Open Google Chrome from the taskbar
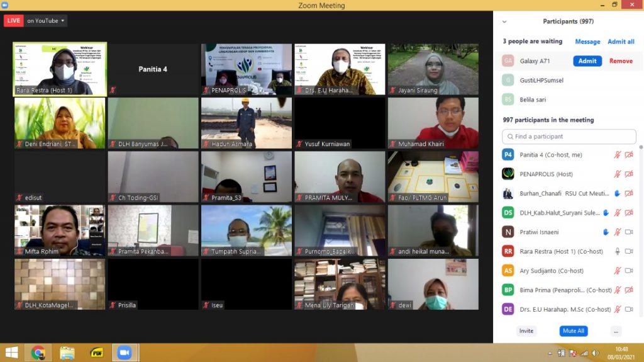The height and width of the screenshot is (362, 644). click(x=38, y=353)
